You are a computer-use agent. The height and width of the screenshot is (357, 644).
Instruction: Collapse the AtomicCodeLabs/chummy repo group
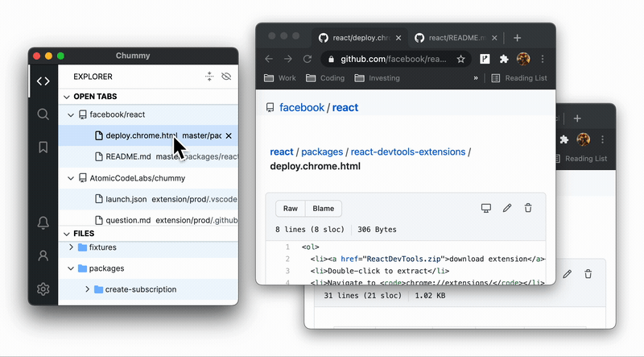(71, 178)
